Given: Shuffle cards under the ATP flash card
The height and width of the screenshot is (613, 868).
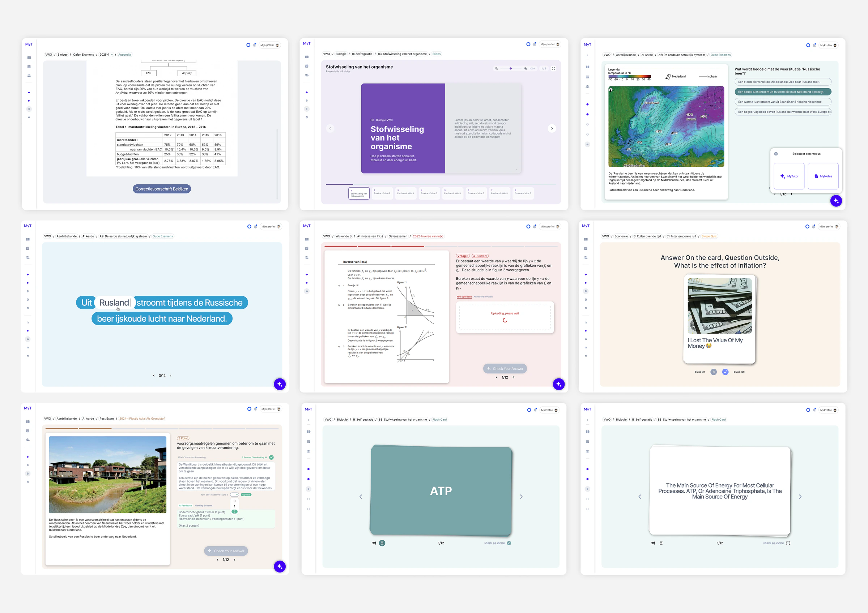Looking at the screenshot, I should tap(374, 543).
